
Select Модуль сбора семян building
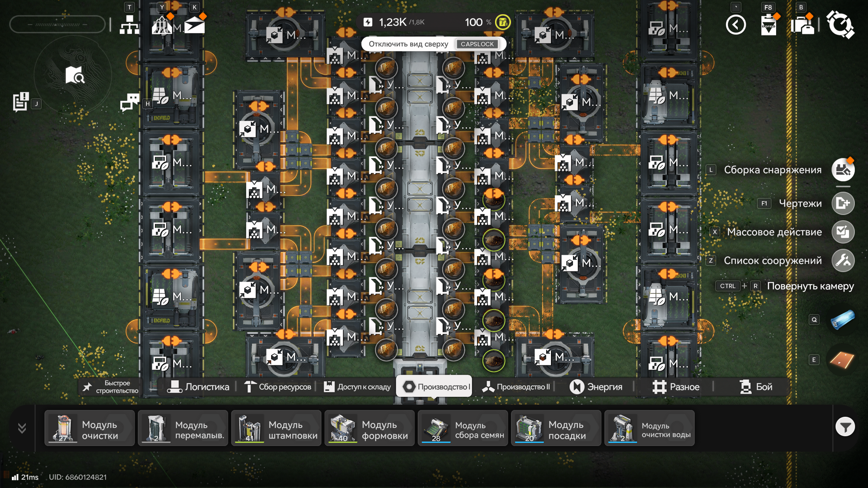click(x=462, y=428)
